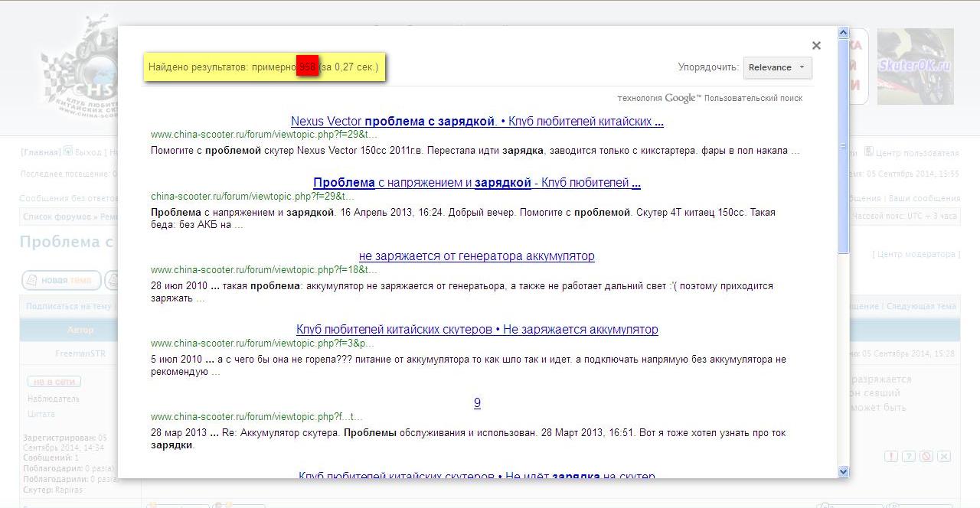980x508 pixels.
Task: Open the Nexus Vector charging problem result
Action: tap(477, 122)
